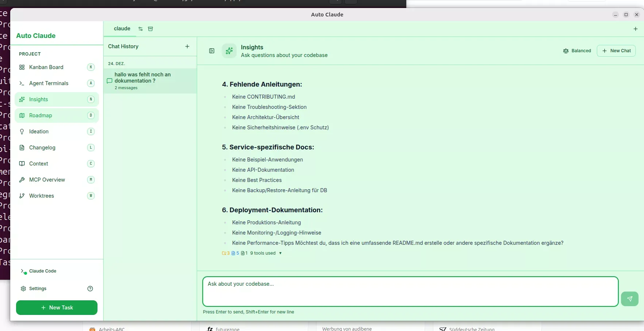This screenshot has height=331, width=644.
Task: Start new conversation with Chat History plus icon
Action: pos(187,46)
